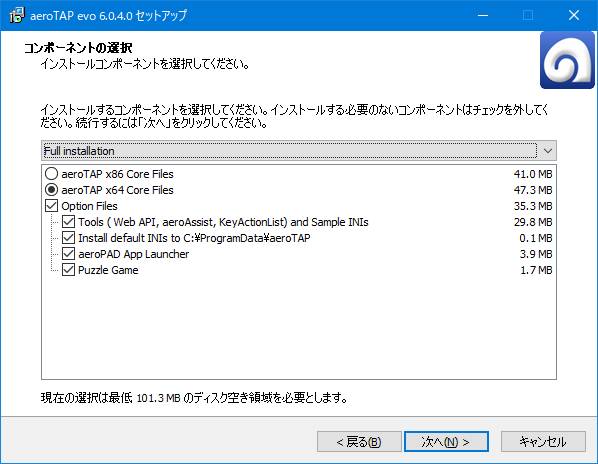
Task: Open the Full installation dropdown arrow
Action: [x=548, y=151]
